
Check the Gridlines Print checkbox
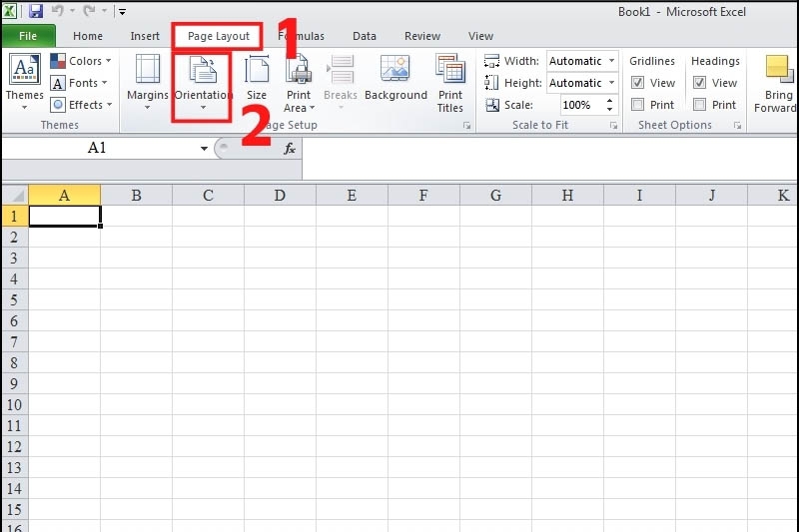pyautogui.click(x=637, y=105)
